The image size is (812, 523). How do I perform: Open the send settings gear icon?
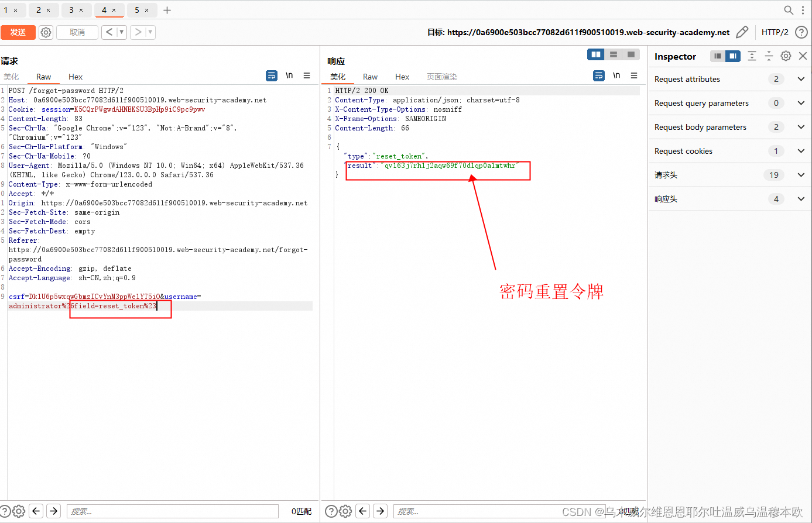tap(46, 32)
